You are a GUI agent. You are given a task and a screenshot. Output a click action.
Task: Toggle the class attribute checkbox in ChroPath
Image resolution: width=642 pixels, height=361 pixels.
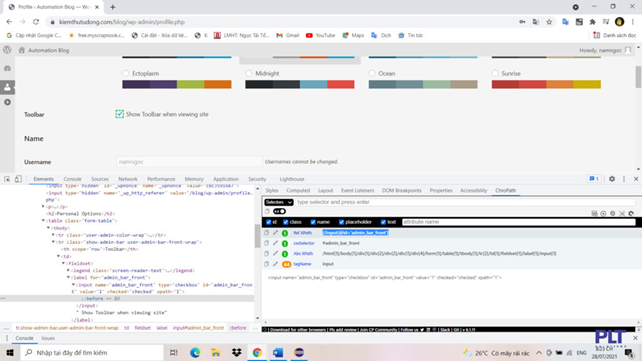point(286,222)
